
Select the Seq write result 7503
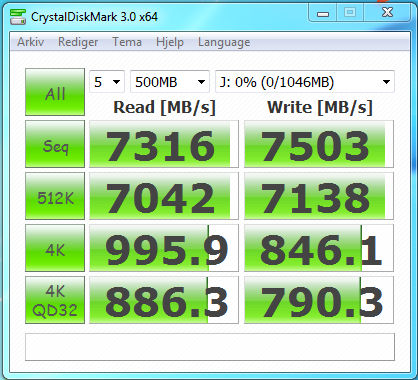coord(319,144)
